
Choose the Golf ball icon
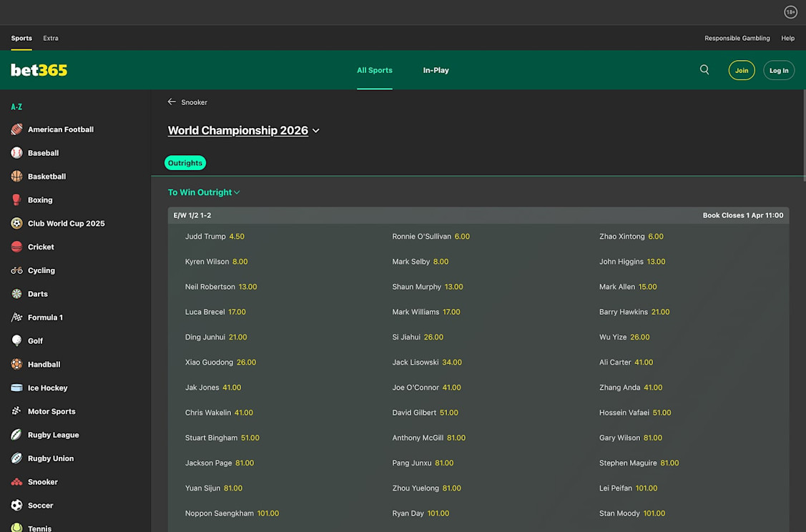point(16,341)
